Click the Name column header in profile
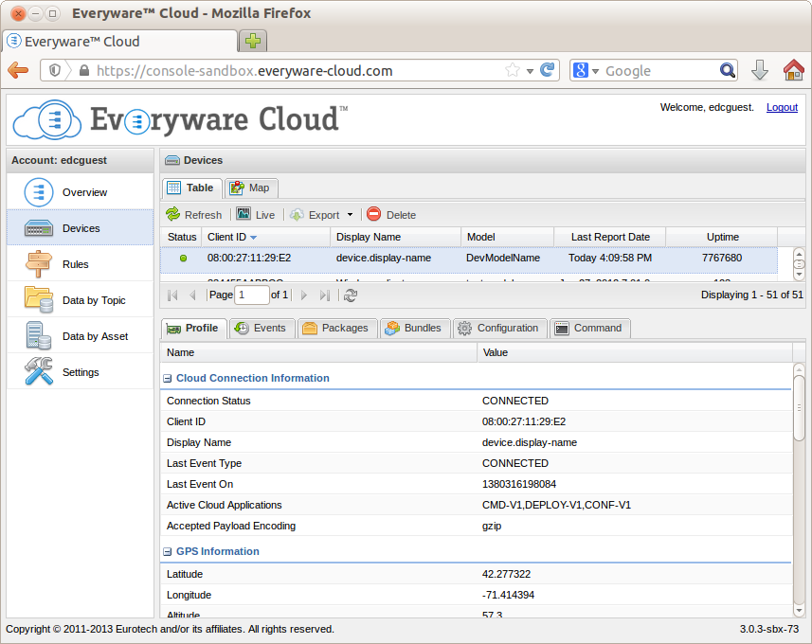 tap(318, 352)
